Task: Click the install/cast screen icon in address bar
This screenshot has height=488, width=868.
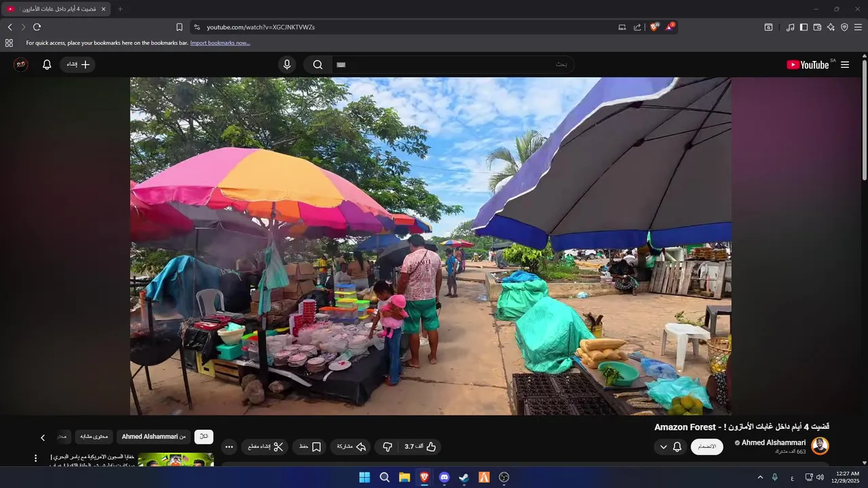Action: pyautogui.click(x=622, y=27)
